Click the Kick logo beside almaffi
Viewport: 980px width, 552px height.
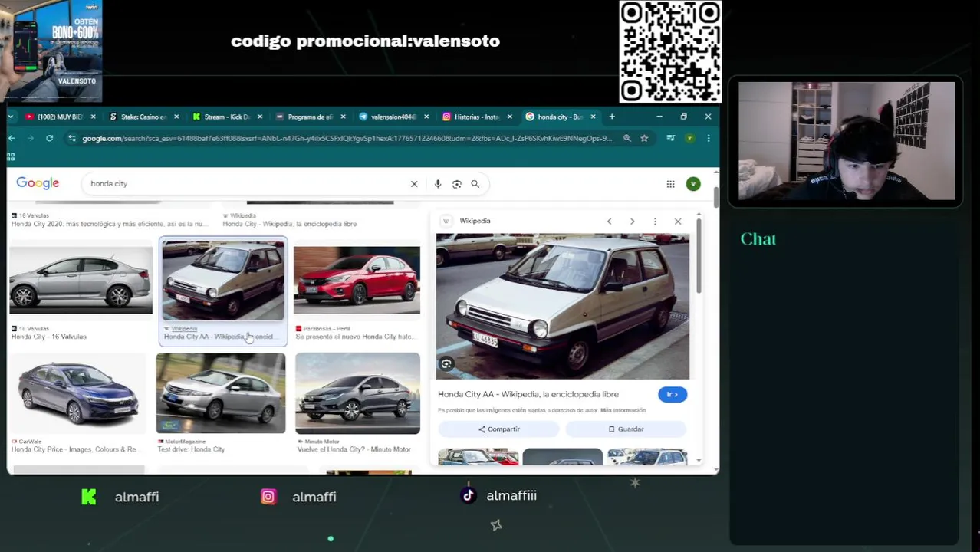point(89,497)
